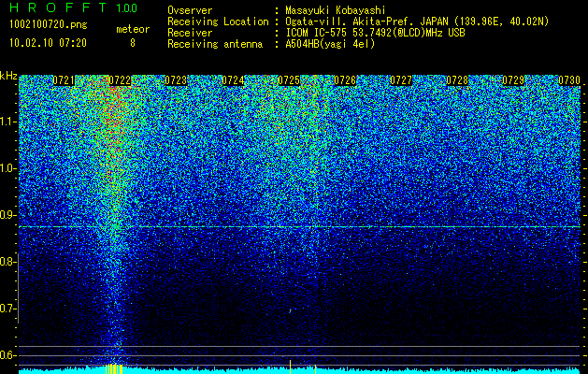The image size is (588, 374).
Task: Select the observer name Masayuki Kobayashi
Action: coord(336,10)
